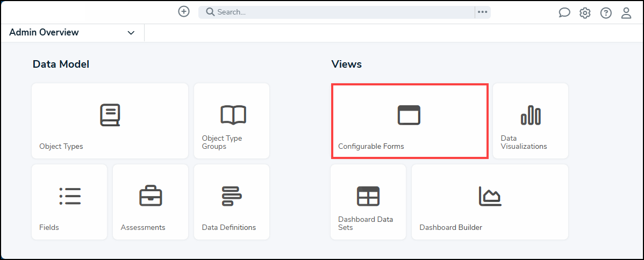Click the Fields list icon
The image size is (644, 260).
click(69, 196)
